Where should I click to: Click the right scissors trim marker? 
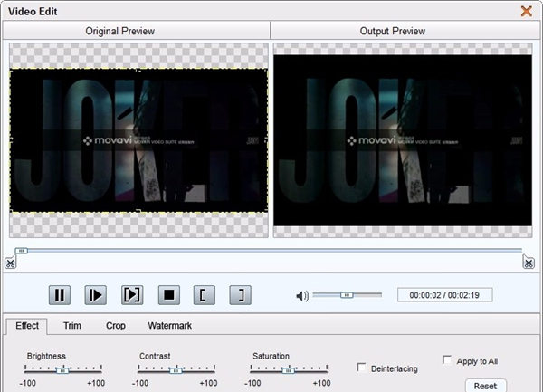click(529, 263)
